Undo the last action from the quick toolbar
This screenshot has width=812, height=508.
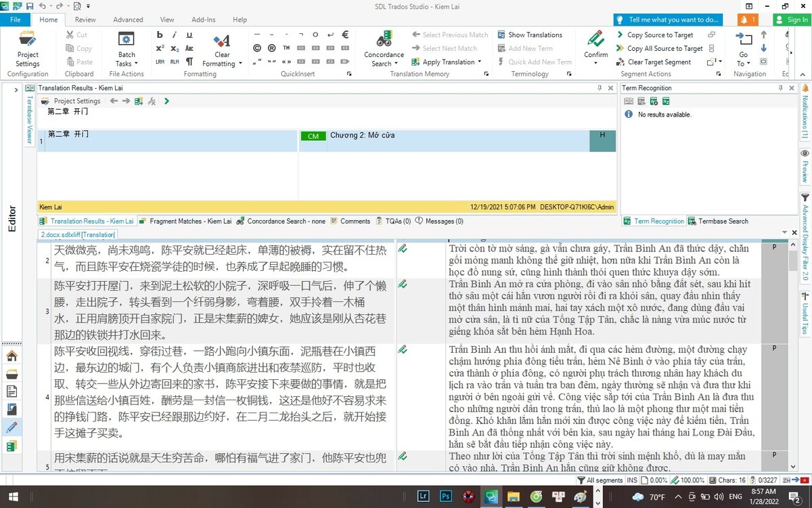(42, 5)
